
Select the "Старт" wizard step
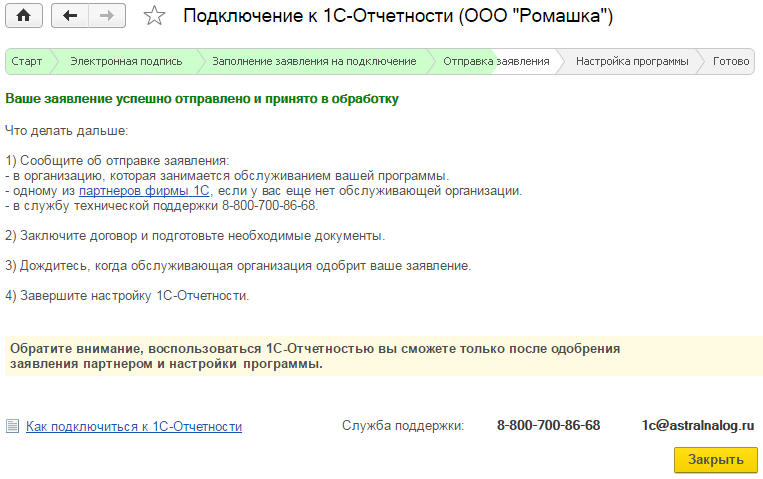[27, 61]
